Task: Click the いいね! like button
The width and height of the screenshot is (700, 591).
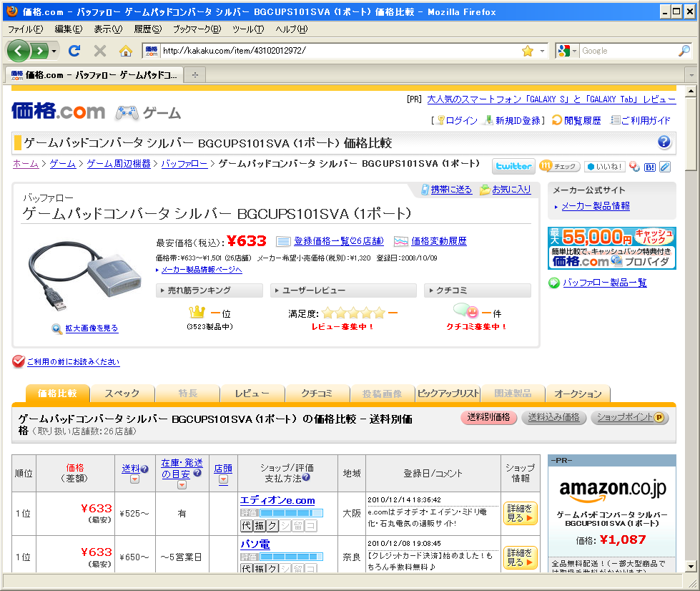Action: point(604,167)
